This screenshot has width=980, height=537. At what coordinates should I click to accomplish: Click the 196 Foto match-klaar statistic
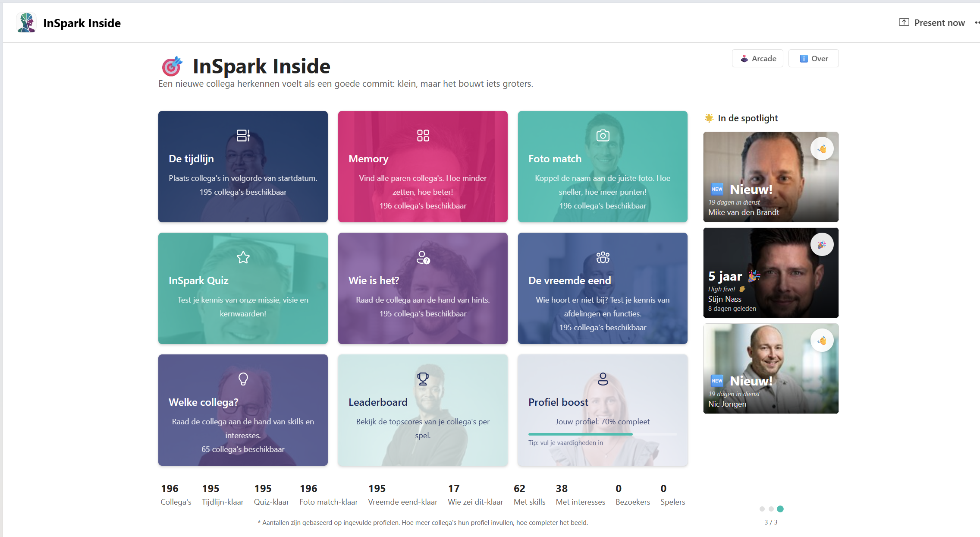coord(329,495)
